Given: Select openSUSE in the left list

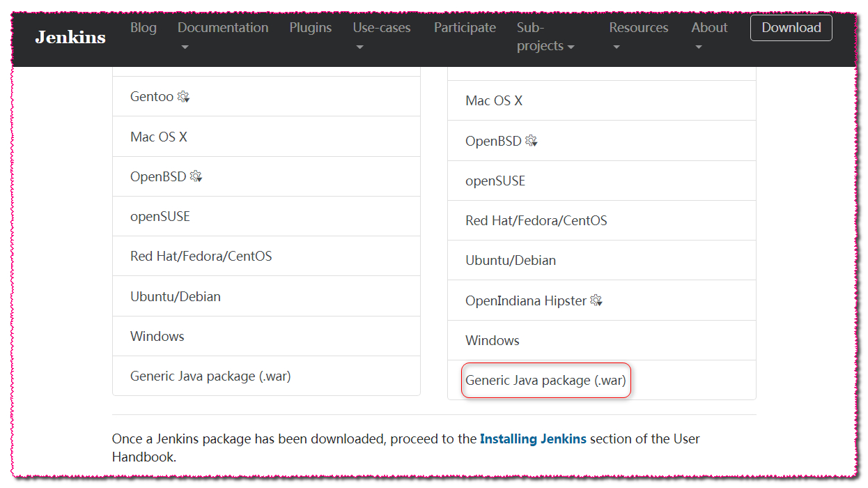Looking at the screenshot, I should coord(266,216).
